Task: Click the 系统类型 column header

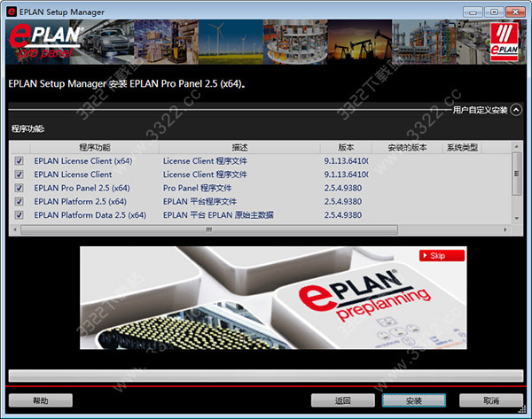Action: click(462, 147)
